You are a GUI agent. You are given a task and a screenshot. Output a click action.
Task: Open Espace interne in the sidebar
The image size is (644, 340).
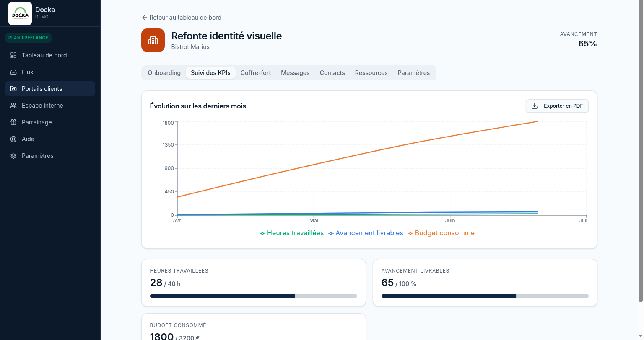pyautogui.click(x=50, y=106)
